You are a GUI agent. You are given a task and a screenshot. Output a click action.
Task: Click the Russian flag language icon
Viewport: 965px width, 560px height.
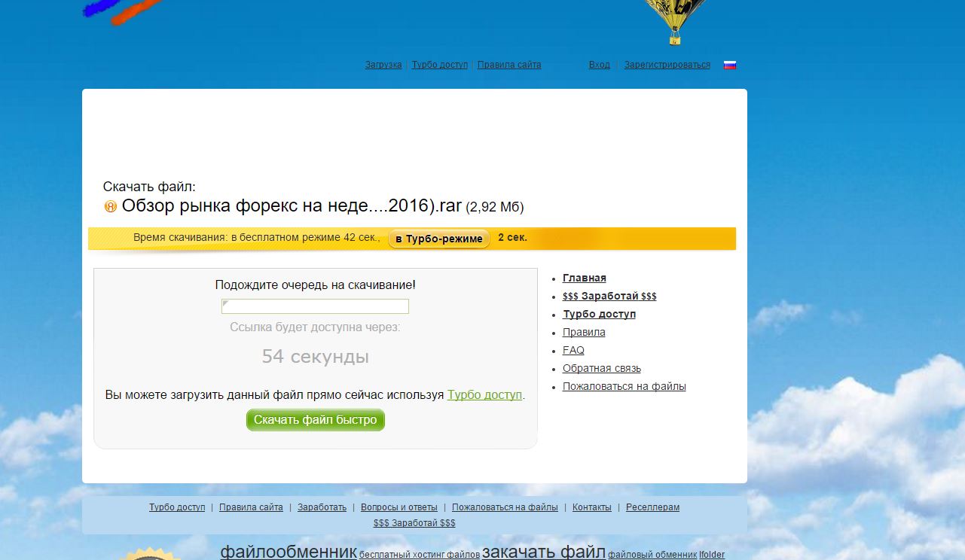729,65
